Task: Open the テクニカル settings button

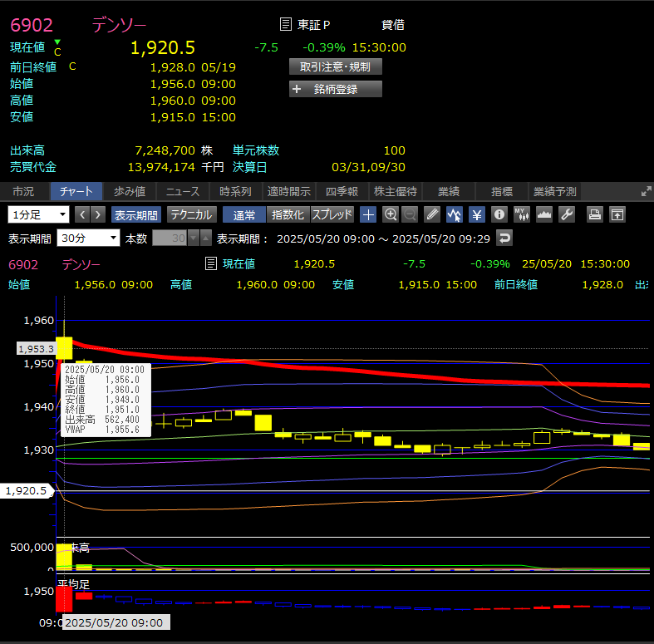Action: (x=192, y=215)
